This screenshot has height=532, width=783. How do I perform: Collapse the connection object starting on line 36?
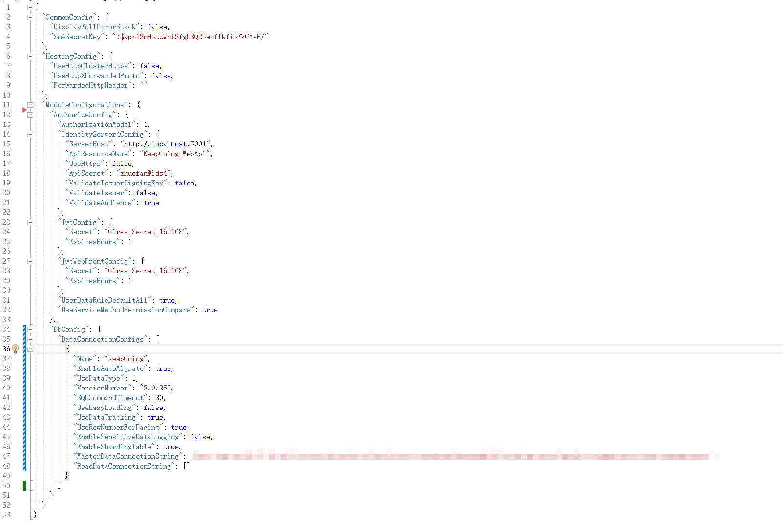(30, 349)
